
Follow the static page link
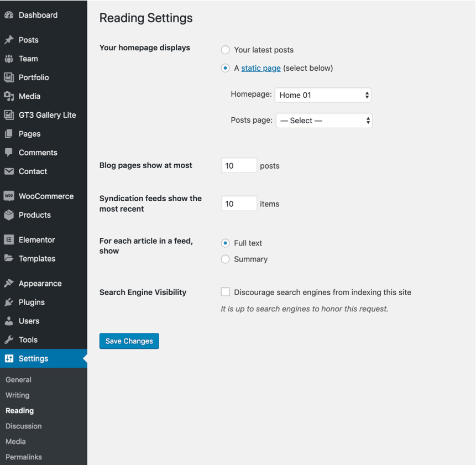[x=261, y=68]
